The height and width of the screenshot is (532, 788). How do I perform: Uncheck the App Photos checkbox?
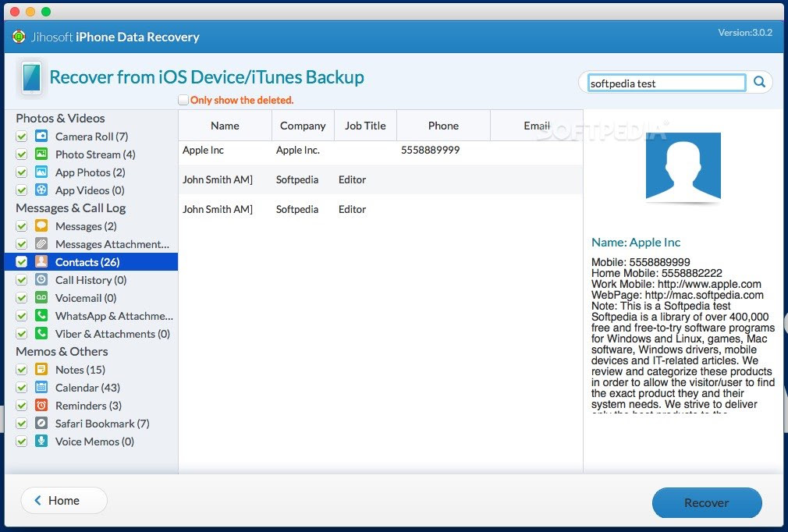[x=22, y=172]
